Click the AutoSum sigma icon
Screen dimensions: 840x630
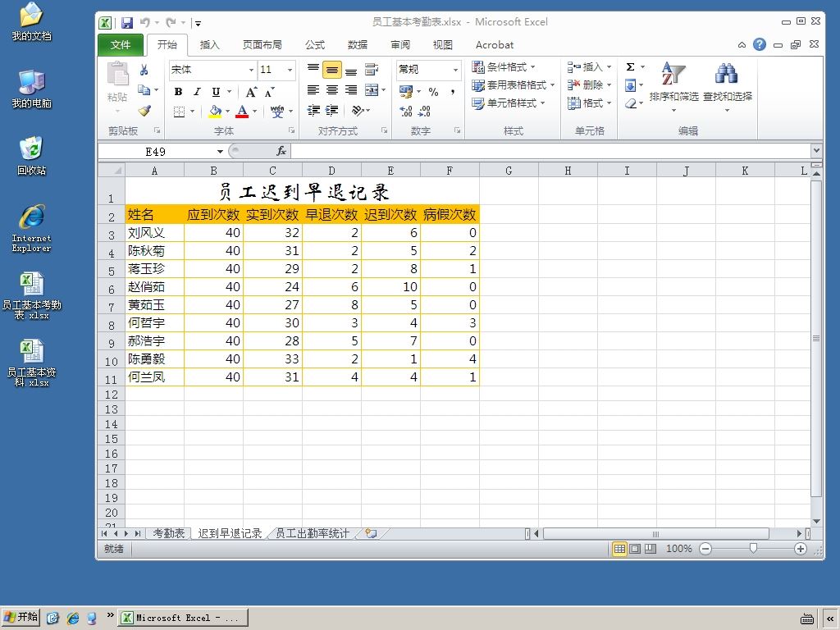[x=631, y=66]
